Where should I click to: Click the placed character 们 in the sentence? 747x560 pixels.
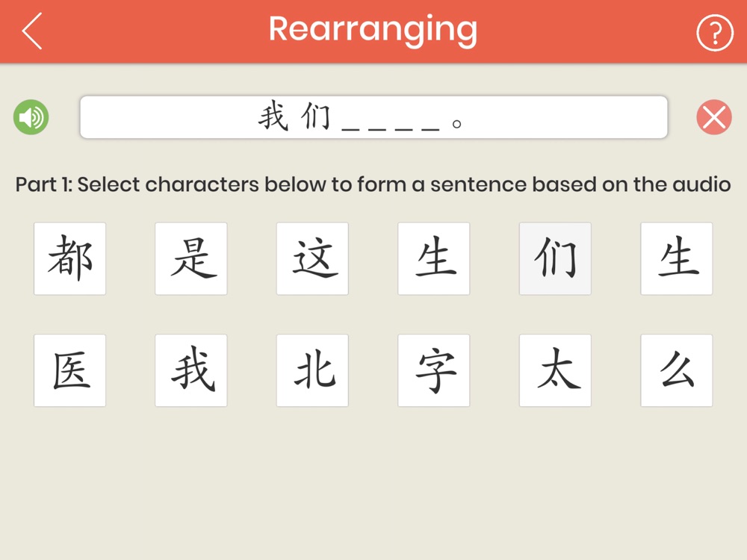pyautogui.click(x=315, y=117)
